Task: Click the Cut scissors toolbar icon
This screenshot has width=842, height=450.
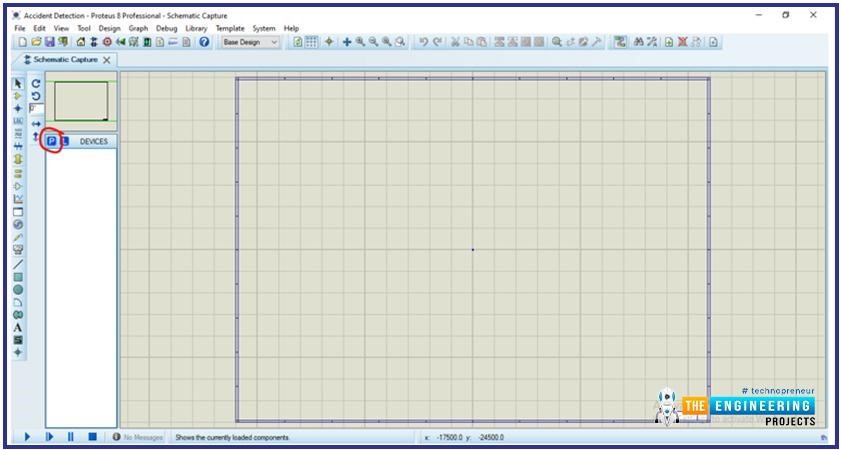Action: click(x=455, y=42)
